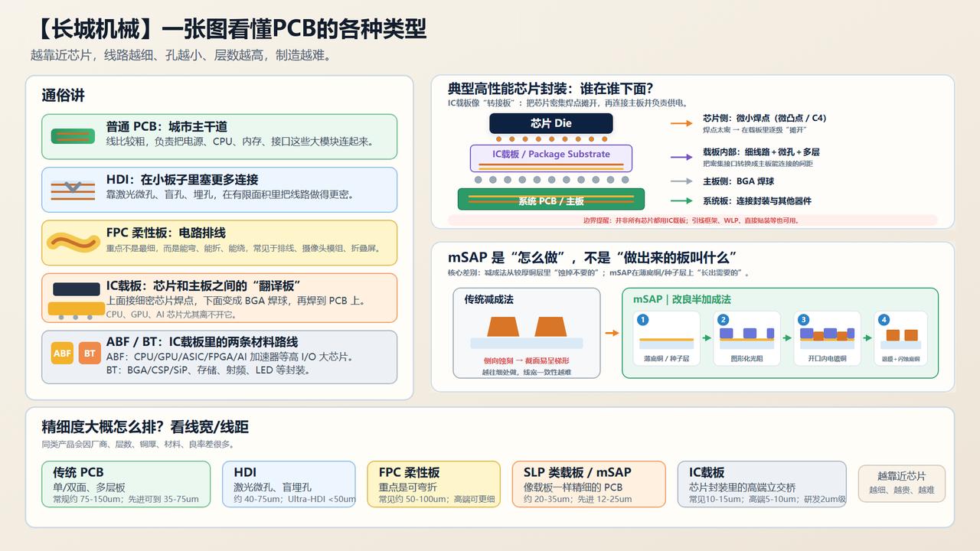Click mSAP step 2 number badge

click(x=724, y=320)
